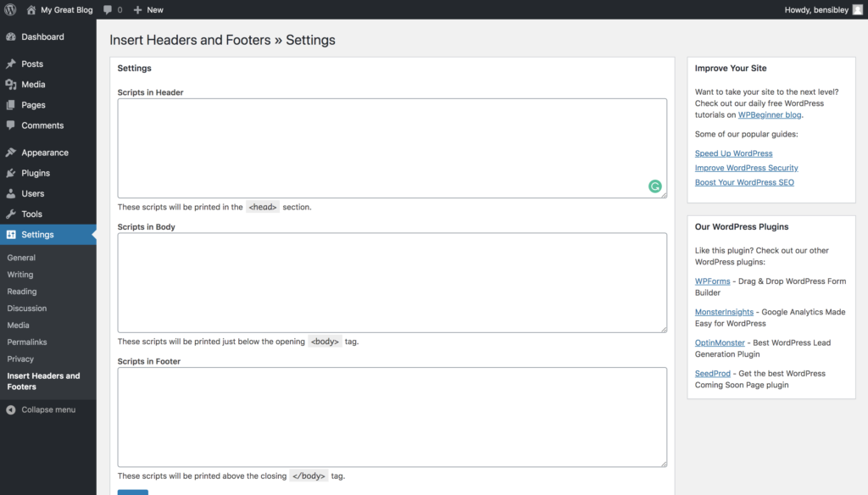
Task: Open the Permalinks settings submenu
Action: coord(27,342)
